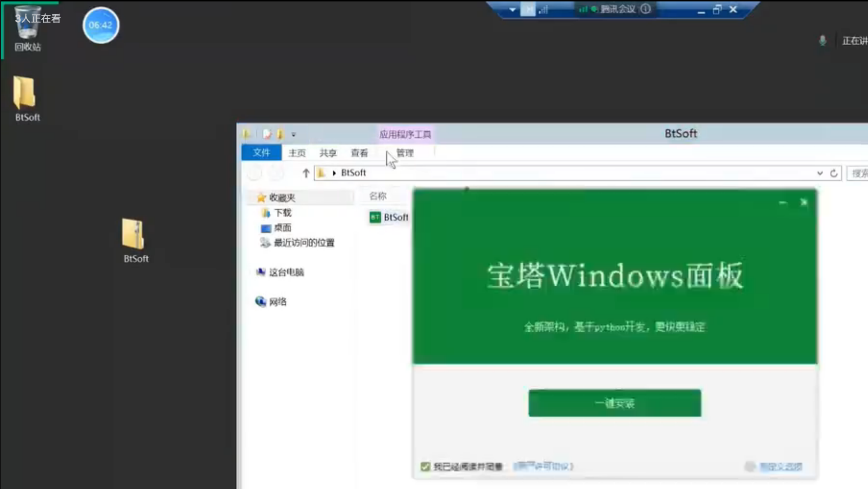Viewport: 868px width, 489px height.
Task: Click the 腾讯会议 title in the meeting bar
Action: coord(618,9)
